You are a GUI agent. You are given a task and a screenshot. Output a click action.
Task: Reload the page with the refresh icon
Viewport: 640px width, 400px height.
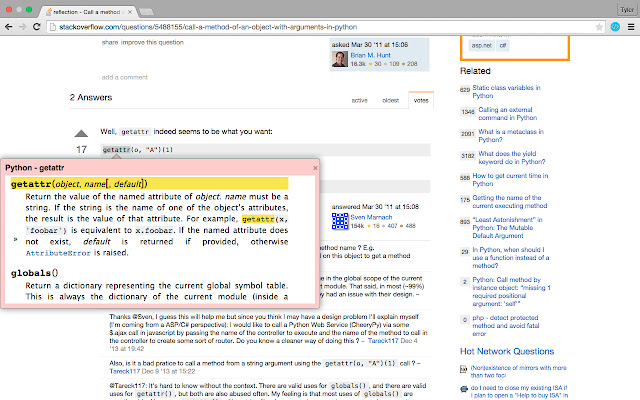click(36, 27)
